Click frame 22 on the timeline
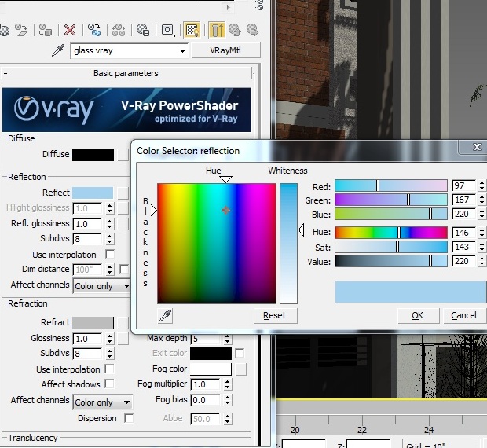487x448 pixels. point(362,430)
